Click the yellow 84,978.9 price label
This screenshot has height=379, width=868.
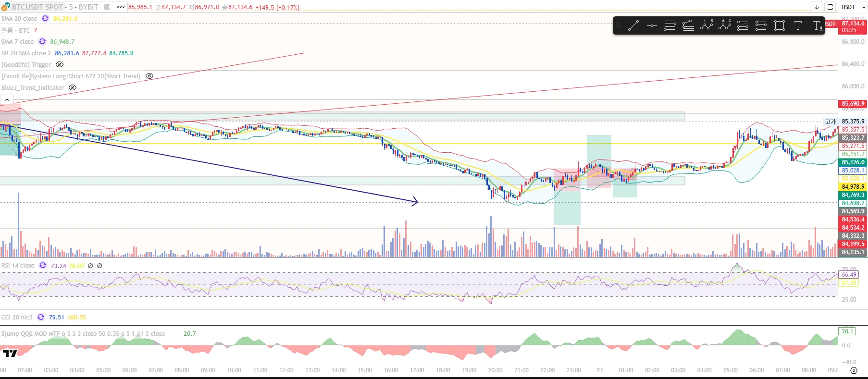[853, 187]
